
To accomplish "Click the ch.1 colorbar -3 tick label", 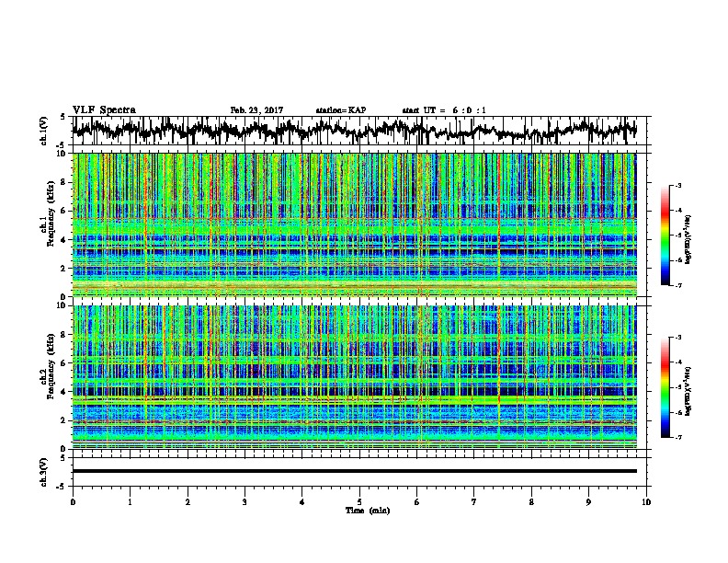I will point(678,185).
